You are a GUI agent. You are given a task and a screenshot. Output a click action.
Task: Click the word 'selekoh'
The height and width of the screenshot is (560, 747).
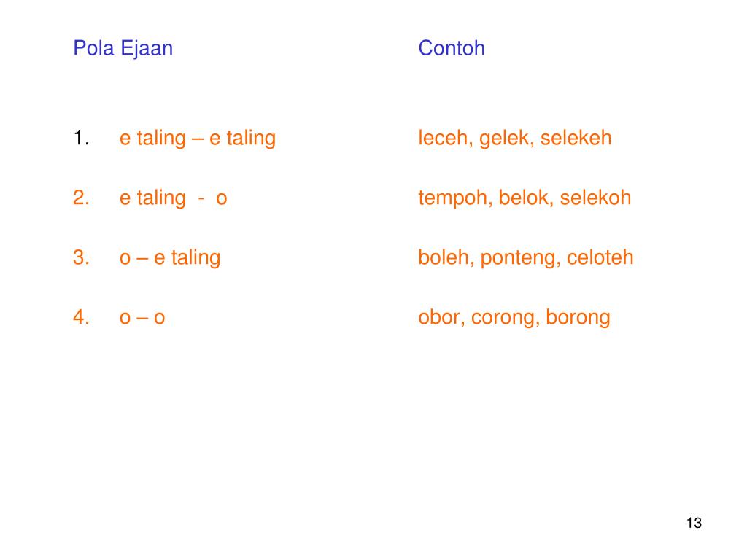595,198
